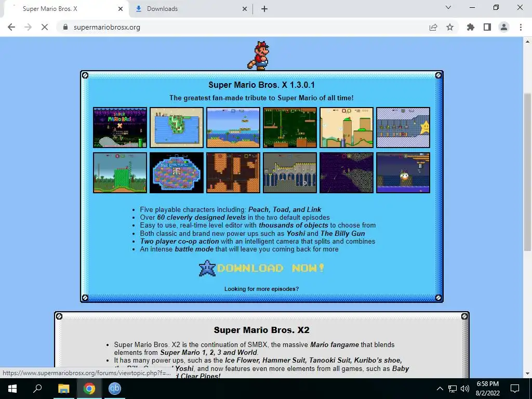Image resolution: width=532 pixels, height=399 pixels.
Task: Open the clock showing 6:58 PM
Action: (487, 389)
